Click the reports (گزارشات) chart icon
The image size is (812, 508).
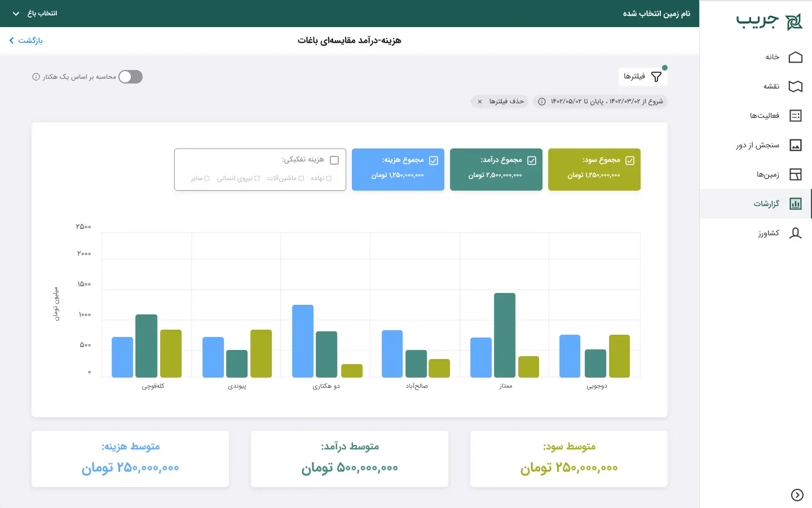795,204
